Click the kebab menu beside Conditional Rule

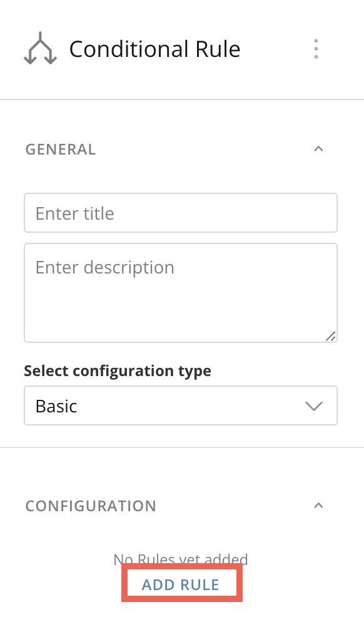(x=316, y=48)
